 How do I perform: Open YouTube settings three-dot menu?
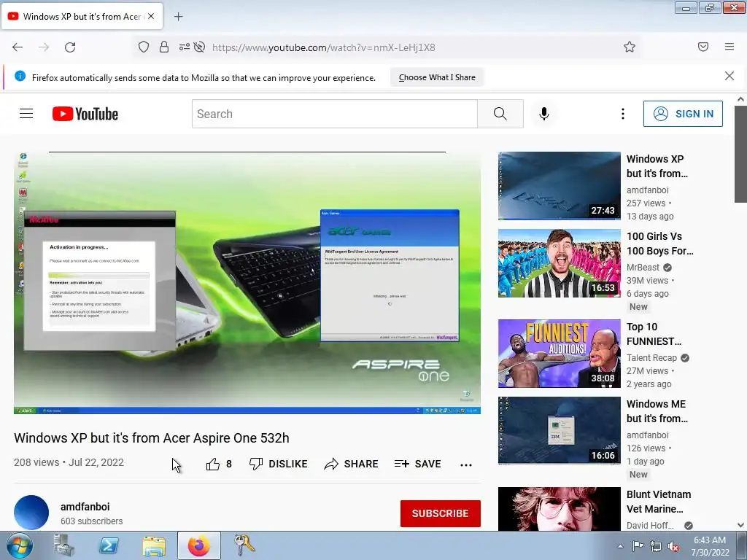point(623,114)
